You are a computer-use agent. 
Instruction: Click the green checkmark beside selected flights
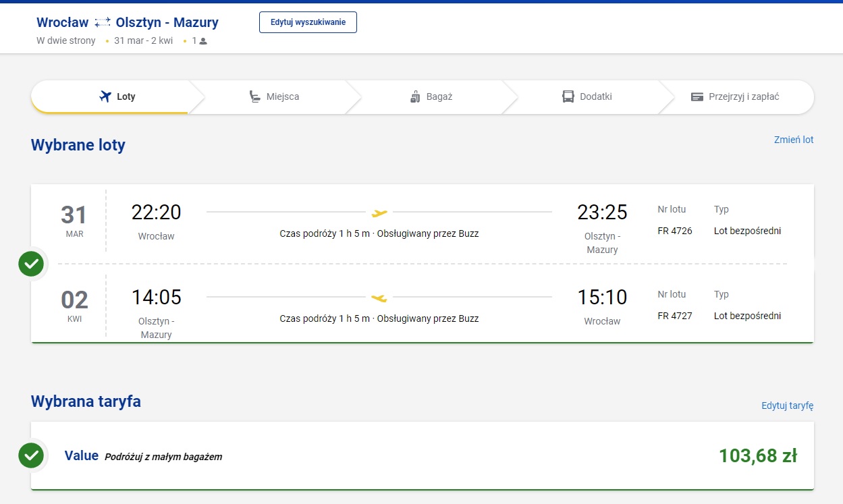(x=31, y=264)
